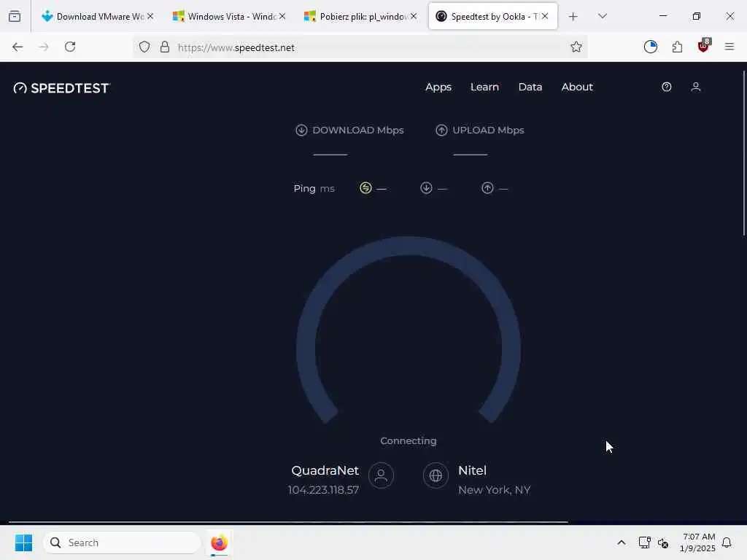Close the Download VMware tab
747x560 pixels.
pos(150,16)
